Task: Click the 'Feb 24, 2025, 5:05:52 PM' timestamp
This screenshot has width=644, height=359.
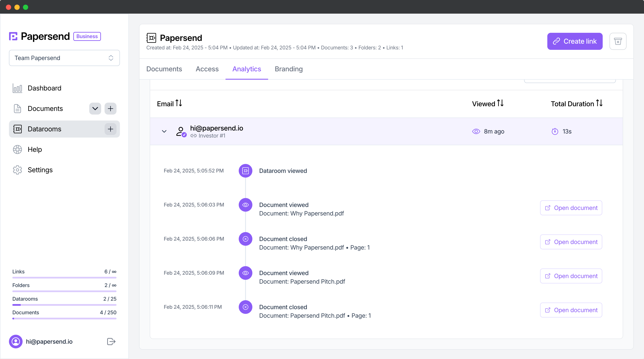Action: click(194, 171)
